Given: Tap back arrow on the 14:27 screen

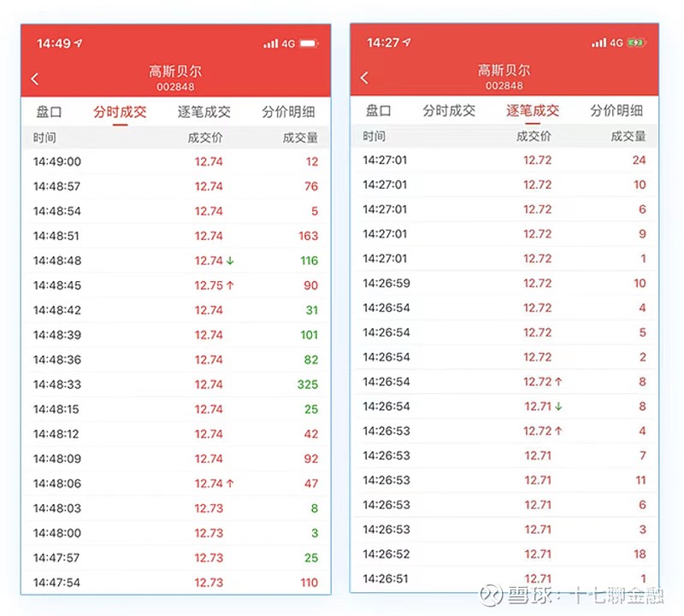Looking at the screenshot, I should (x=364, y=78).
